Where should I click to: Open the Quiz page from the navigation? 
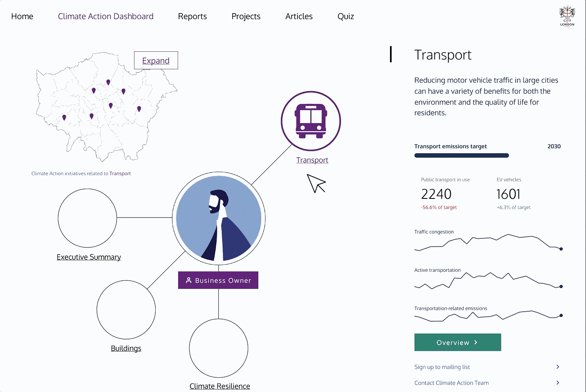click(x=345, y=16)
